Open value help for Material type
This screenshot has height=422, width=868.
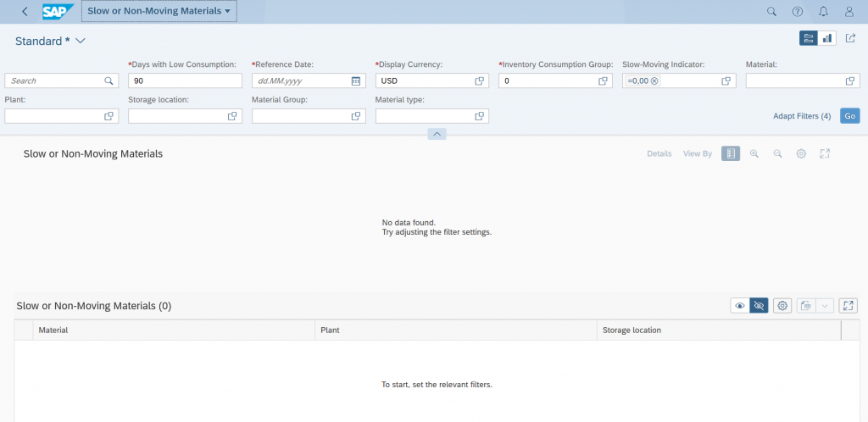(480, 116)
